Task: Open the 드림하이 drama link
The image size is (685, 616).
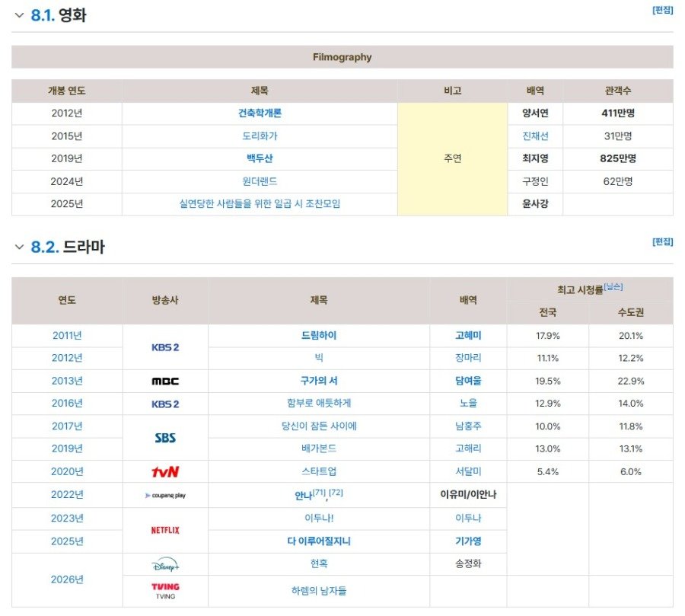Action: 318,336
